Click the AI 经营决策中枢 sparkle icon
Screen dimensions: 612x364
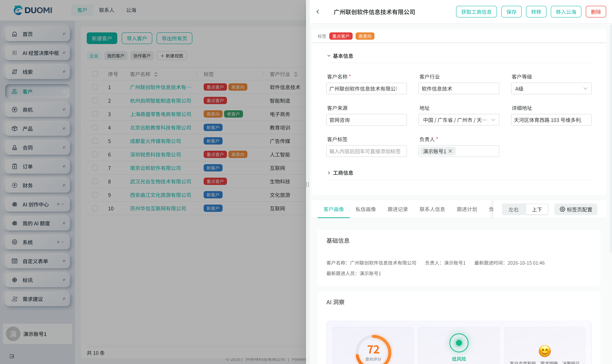15,53
